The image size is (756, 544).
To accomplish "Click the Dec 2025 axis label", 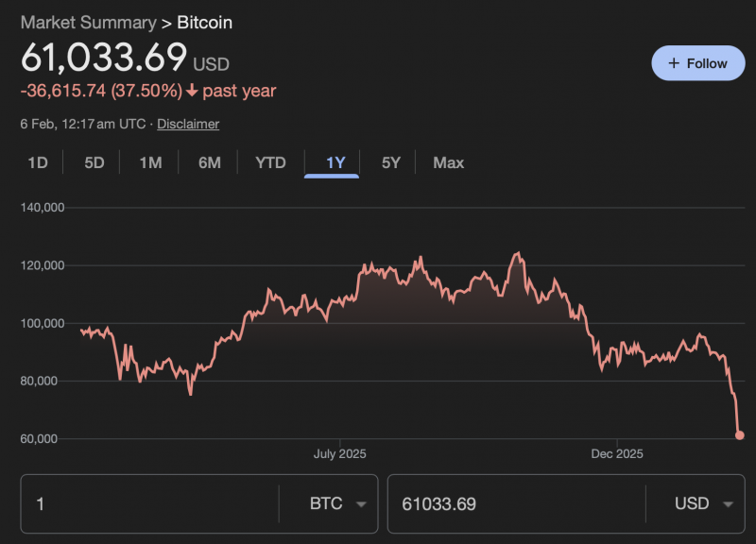I will tap(617, 454).
